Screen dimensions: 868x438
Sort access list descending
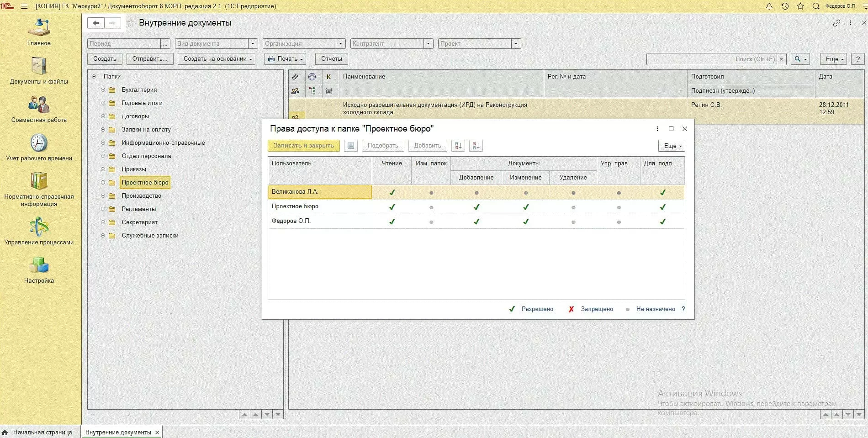(x=476, y=146)
